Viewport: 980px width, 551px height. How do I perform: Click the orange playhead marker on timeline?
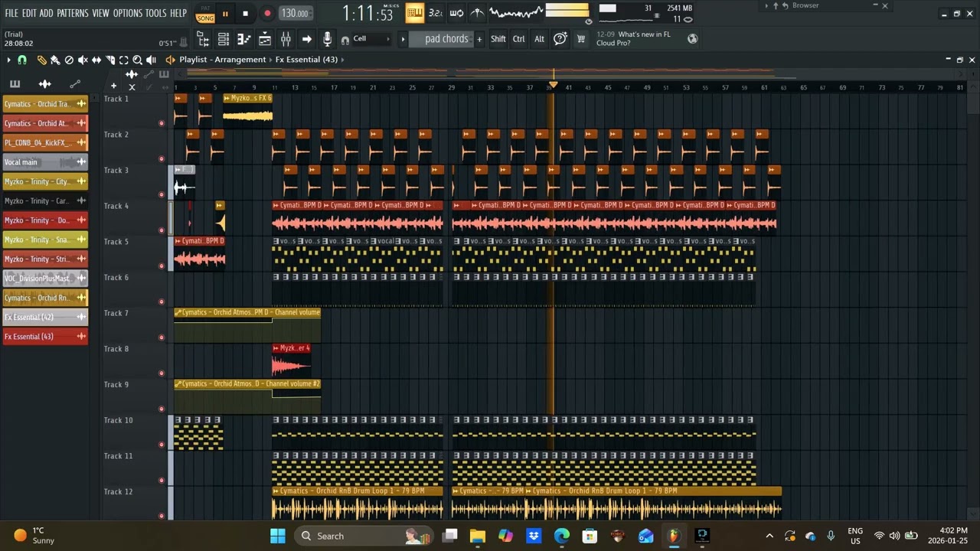tap(553, 84)
